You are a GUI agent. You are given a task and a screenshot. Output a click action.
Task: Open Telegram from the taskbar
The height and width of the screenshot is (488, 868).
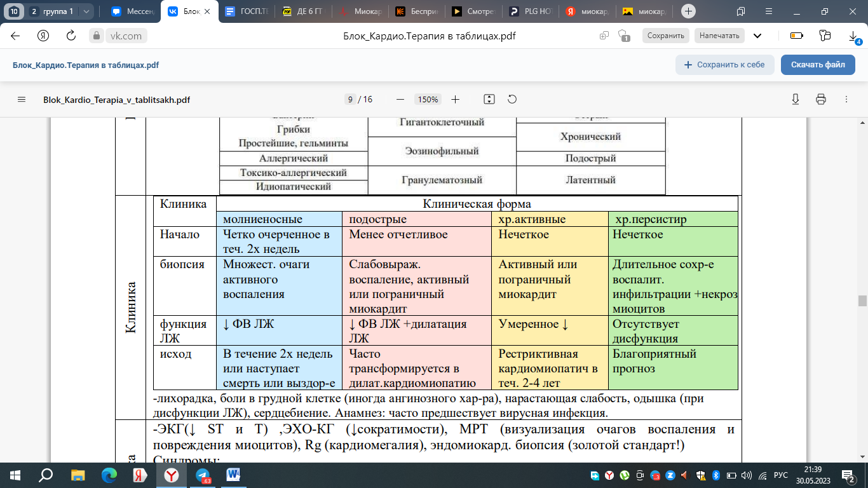tap(203, 475)
